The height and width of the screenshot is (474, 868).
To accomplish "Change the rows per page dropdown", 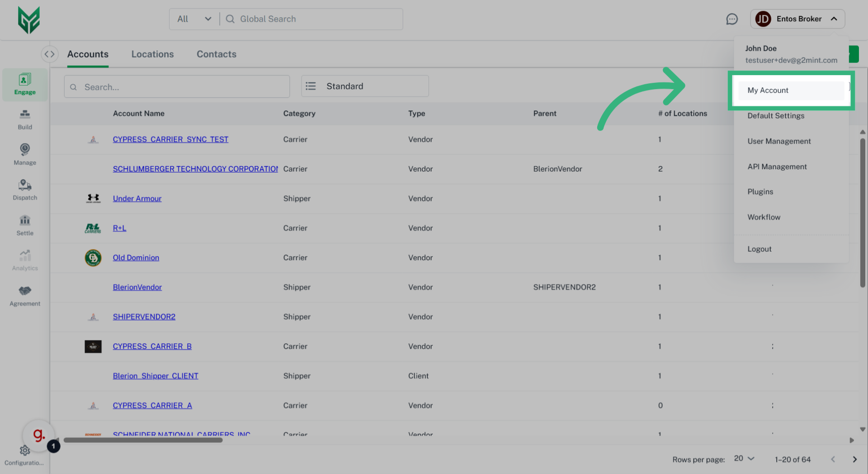I will coord(744,459).
